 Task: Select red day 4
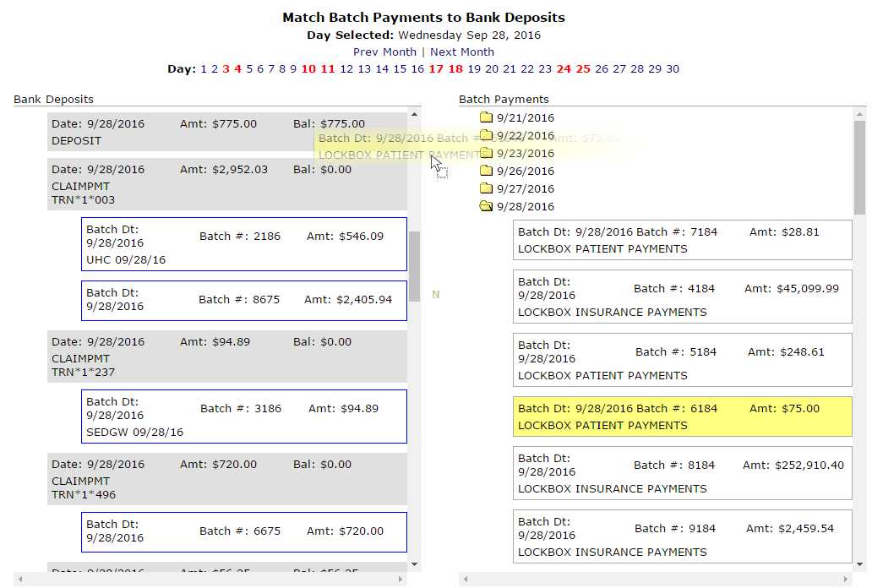pos(238,69)
